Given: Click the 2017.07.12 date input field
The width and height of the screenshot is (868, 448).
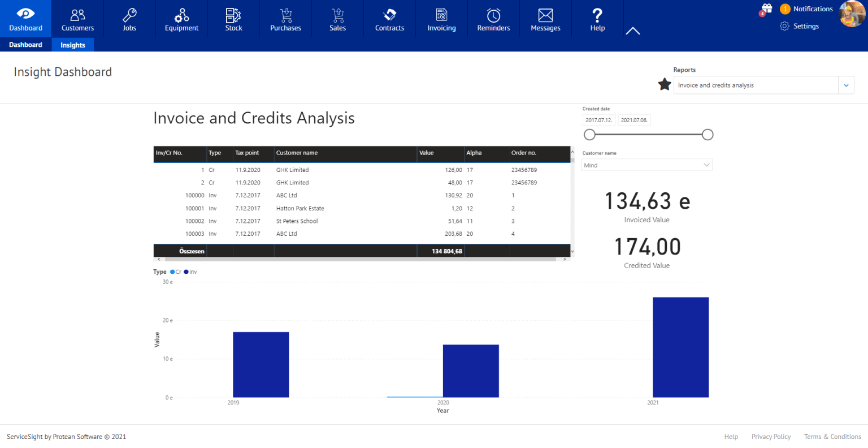Looking at the screenshot, I should coord(599,119).
